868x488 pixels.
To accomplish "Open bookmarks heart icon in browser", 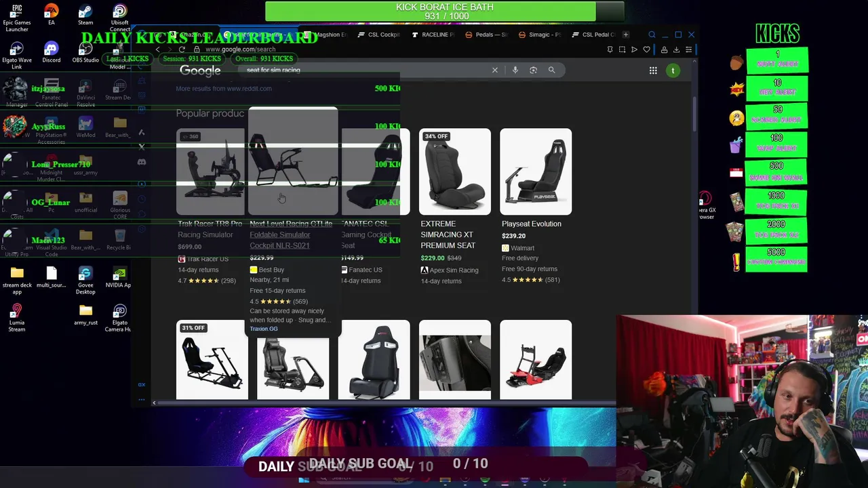I will [x=647, y=49].
